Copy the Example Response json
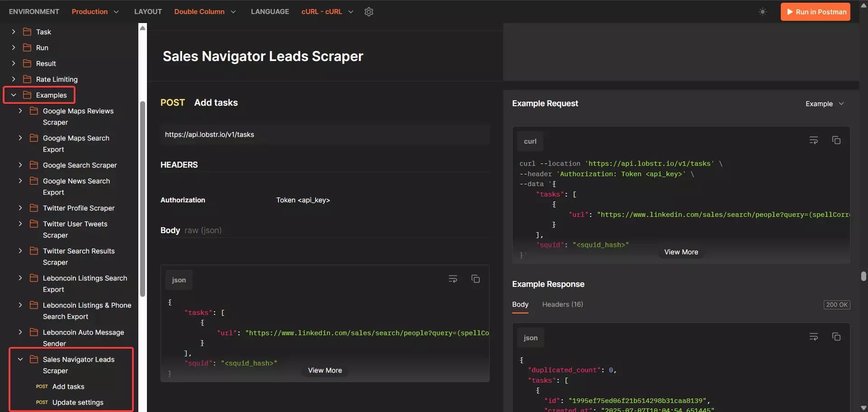Image resolution: width=868 pixels, height=412 pixels. (836, 337)
